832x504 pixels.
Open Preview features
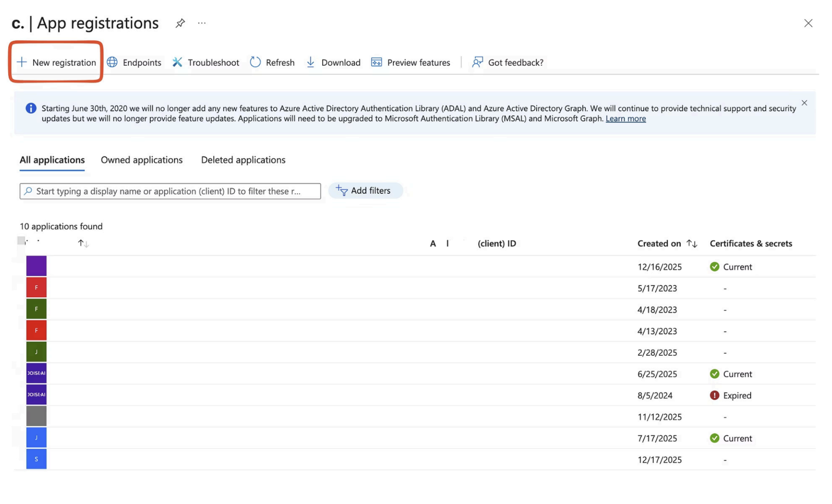tap(411, 62)
